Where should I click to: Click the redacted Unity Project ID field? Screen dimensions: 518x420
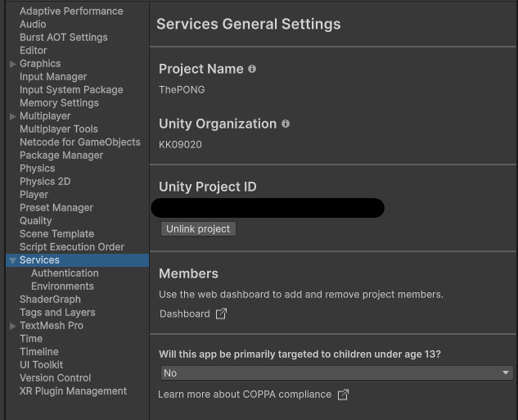268,208
